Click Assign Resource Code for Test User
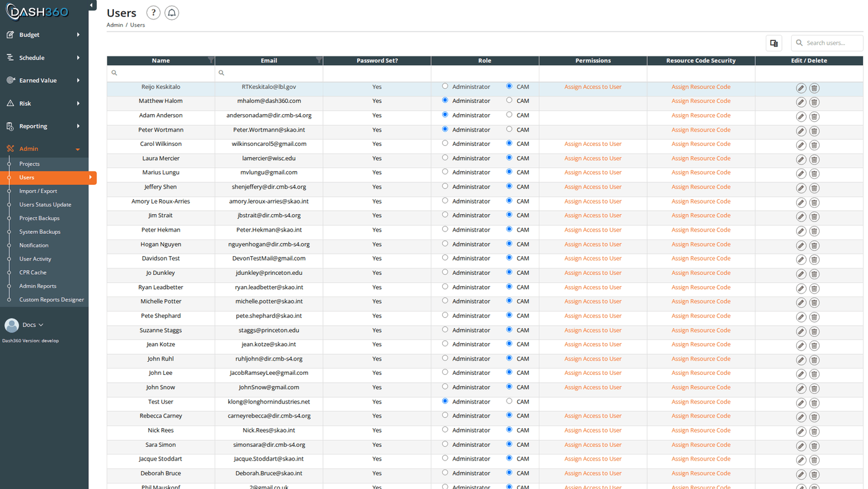The width and height of the screenshot is (868, 489). 701,402
